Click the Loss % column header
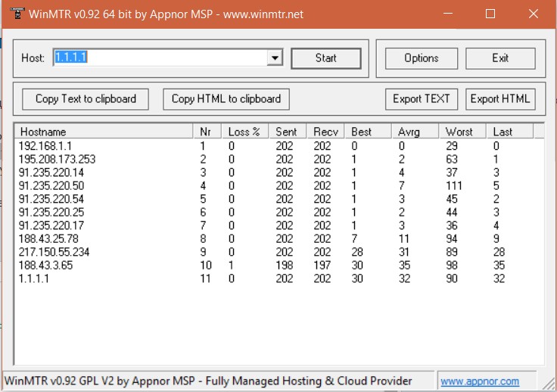 click(244, 132)
